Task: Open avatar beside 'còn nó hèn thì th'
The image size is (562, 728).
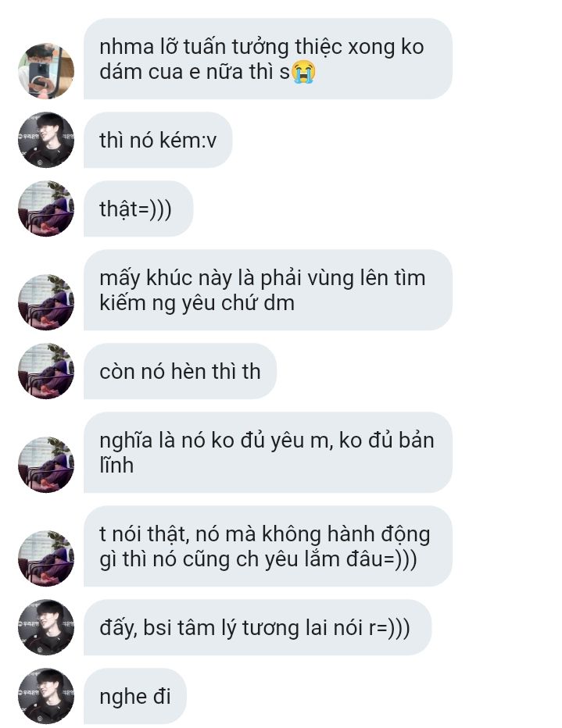Action: [x=46, y=371]
